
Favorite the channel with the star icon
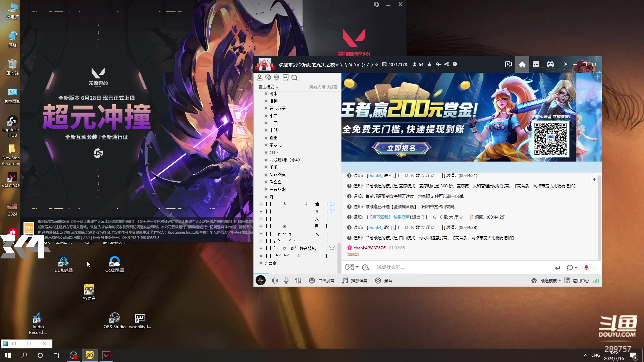click(x=429, y=64)
